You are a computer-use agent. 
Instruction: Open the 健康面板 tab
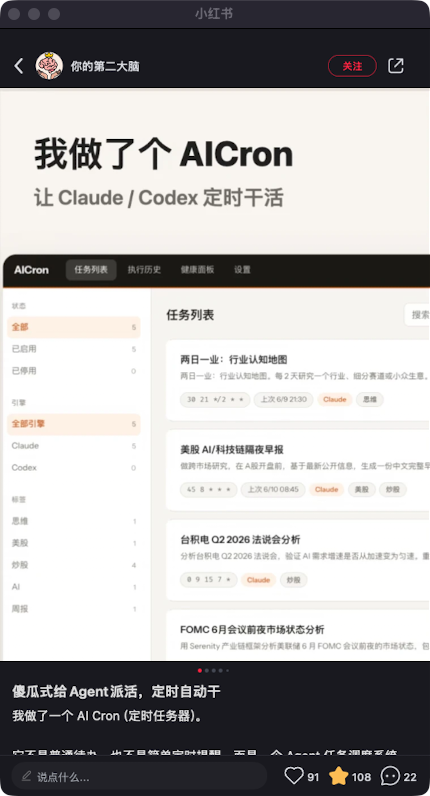197,270
